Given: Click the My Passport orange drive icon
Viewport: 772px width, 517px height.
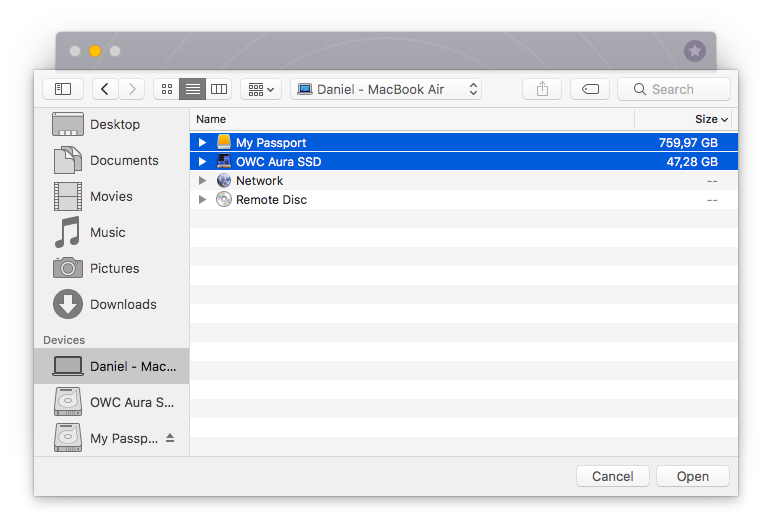Looking at the screenshot, I should (224, 142).
